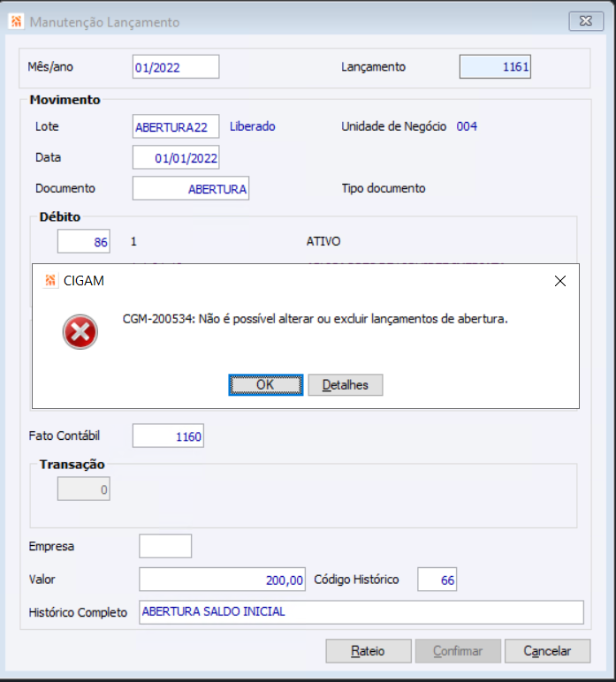Image resolution: width=616 pixels, height=682 pixels.
Task: Click OK in the CIGAM error dialog
Action: pos(265,385)
